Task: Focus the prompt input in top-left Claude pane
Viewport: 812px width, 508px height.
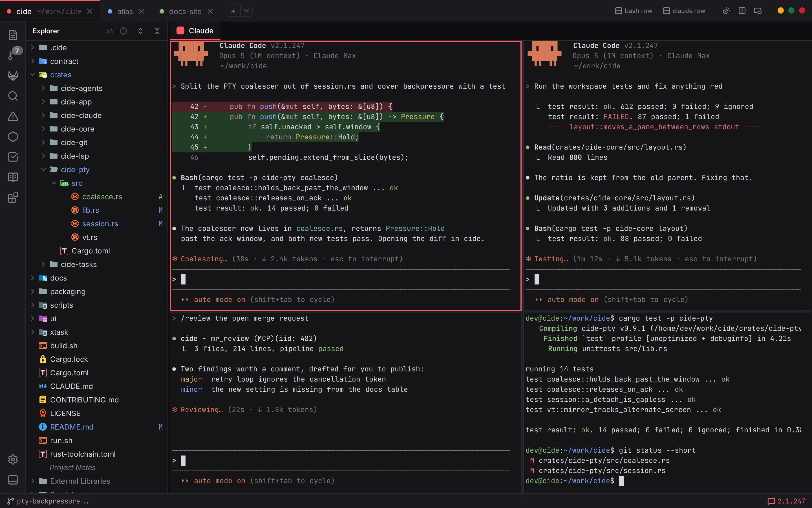Action: click(x=341, y=279)
